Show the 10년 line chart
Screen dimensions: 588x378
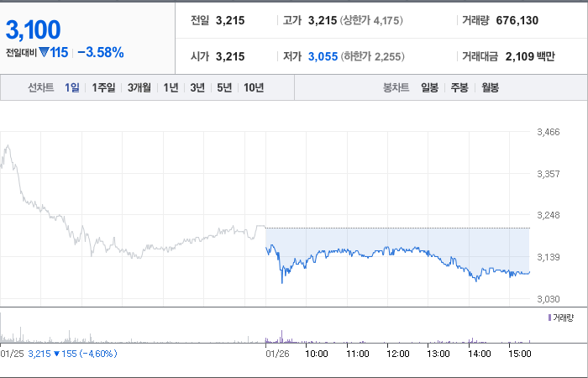(x=254, y=87)
